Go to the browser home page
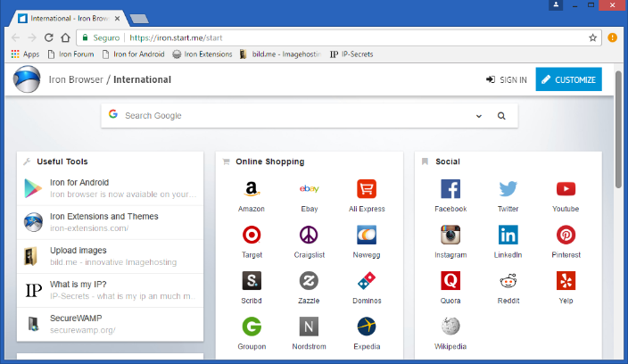This screenshot has width=628, height=364. 65,37
